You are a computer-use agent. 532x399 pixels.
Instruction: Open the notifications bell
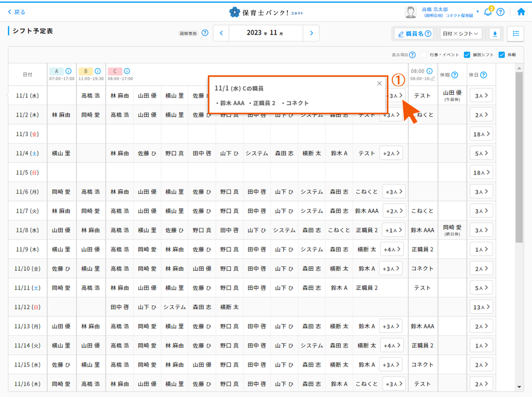click(488, 12)
